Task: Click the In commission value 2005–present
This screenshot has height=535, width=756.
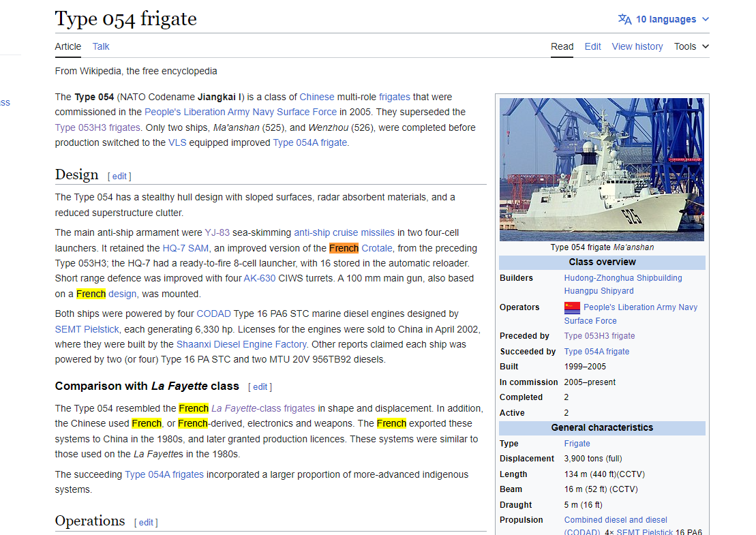Action: click(x=590, y=382)
